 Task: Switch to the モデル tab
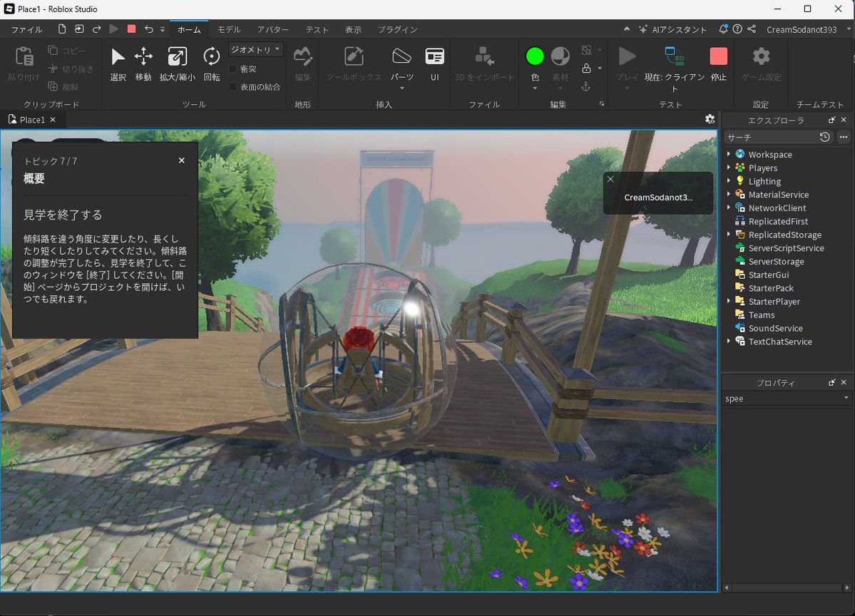coord(229,29)
